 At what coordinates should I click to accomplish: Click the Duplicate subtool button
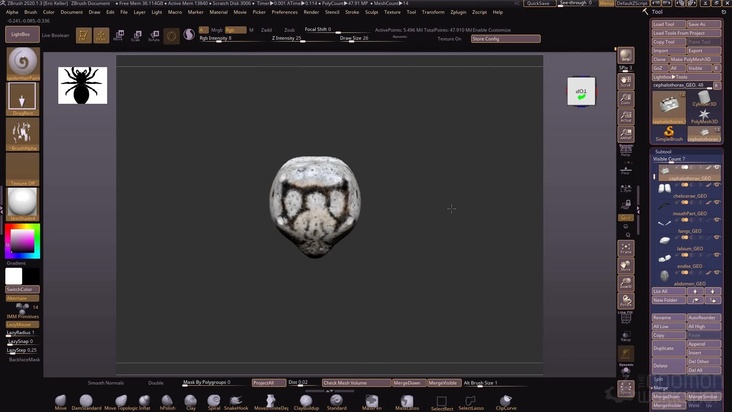point(669,348)
